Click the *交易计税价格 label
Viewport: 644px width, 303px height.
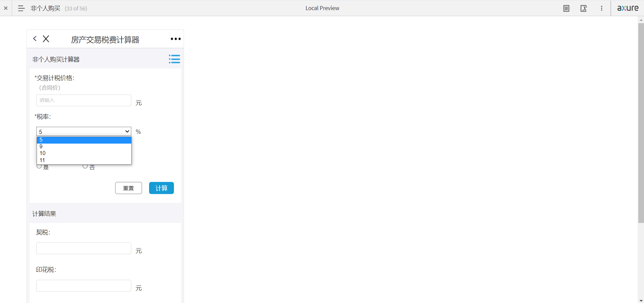54,78
